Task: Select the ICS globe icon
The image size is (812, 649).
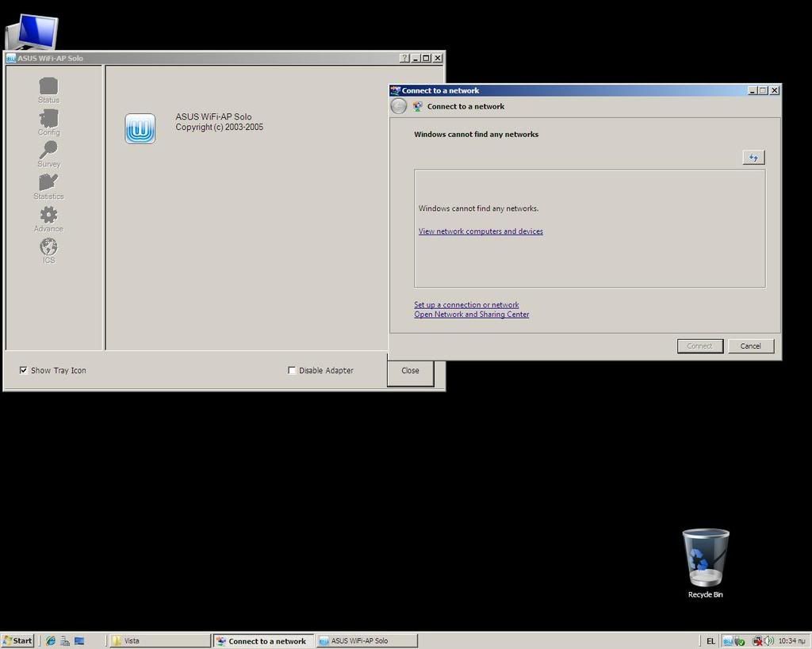Action: click(x=48, y=247)
